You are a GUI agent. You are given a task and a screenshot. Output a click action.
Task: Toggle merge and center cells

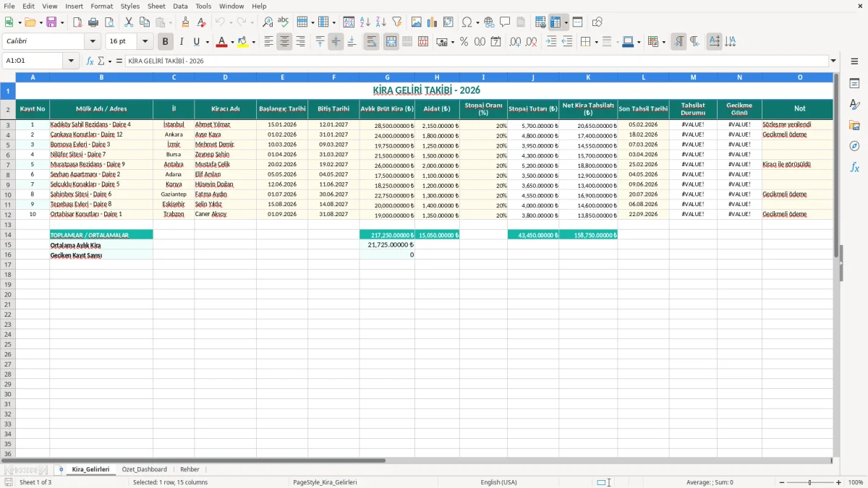391,42
